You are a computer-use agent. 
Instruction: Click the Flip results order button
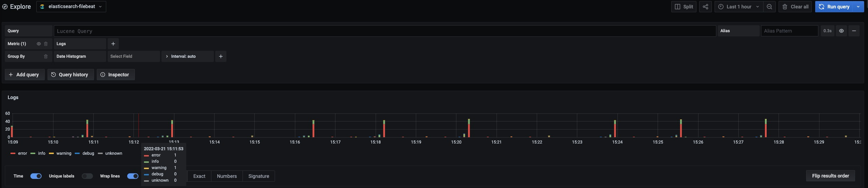click(x=830, y=176)
